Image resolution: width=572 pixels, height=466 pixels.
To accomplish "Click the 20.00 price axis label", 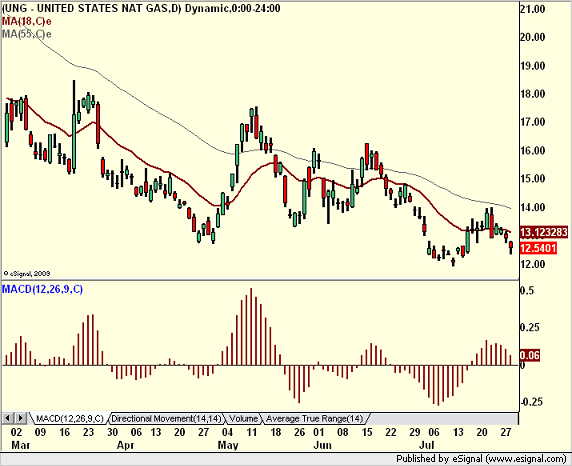I will (532, 37).
